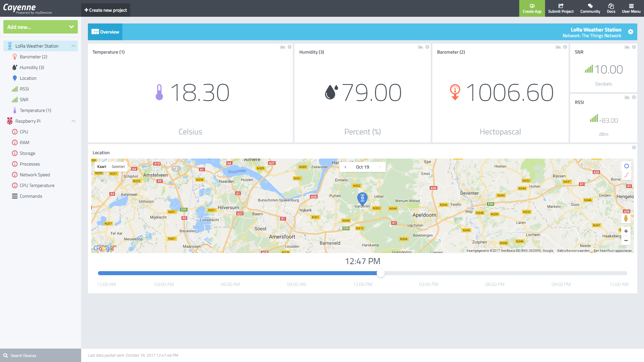Click the Submit Project icon
644x362 pixels.
(x=560, y=8)
